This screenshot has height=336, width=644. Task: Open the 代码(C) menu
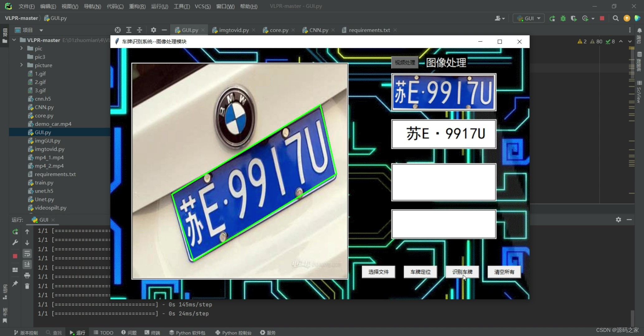click(115, 6)
